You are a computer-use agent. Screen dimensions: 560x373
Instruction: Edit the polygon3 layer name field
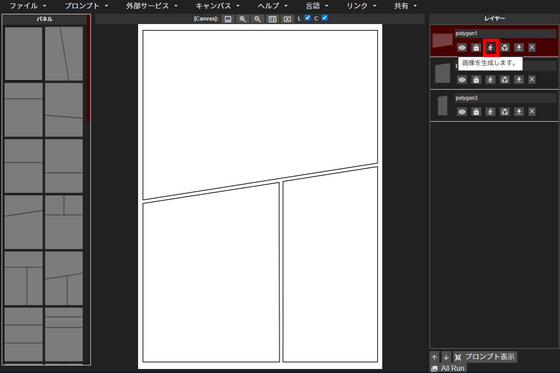(505, 98)
